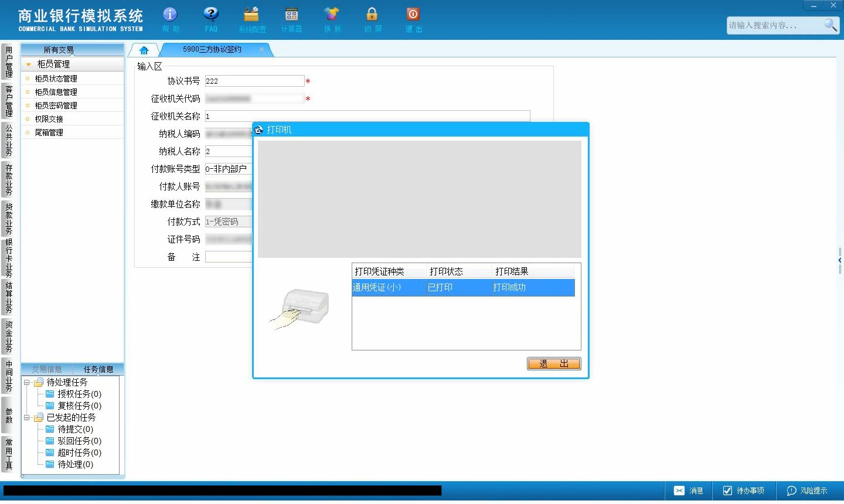Select 超时任务(0) in task tree
The width and height of the screenshot is (844, 504).
[x=79, y=452]
